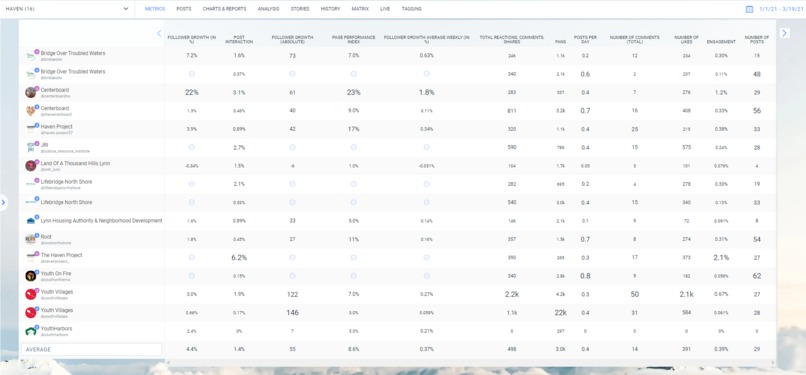Image resolution: width=806 pixels, height=375 pixels.
Task: Click the 146 follower growth absolute cell
Action: tap(292, 313)
